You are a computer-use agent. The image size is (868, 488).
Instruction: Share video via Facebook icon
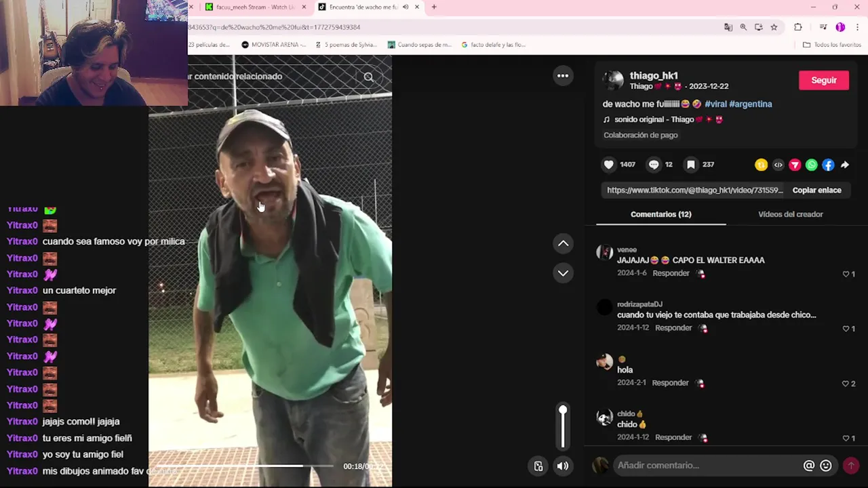click(828, 165)
